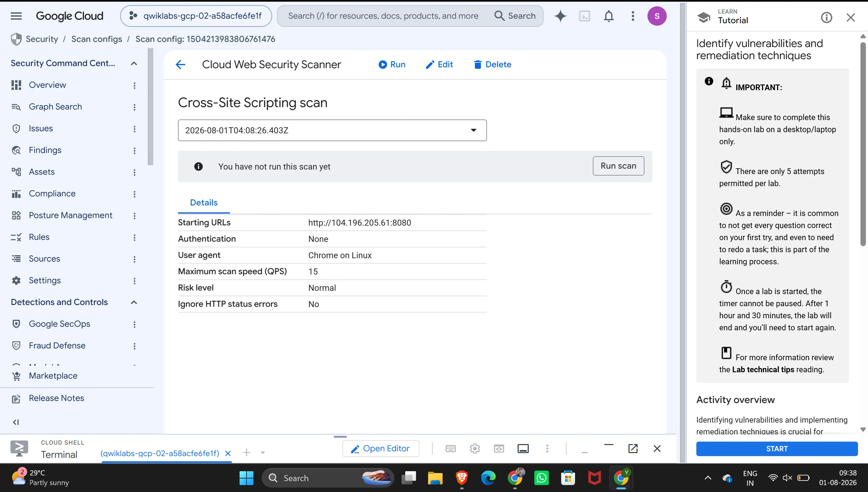
Task: Open WhatsApp from the taskbar
Action: (x=541, y=478)
